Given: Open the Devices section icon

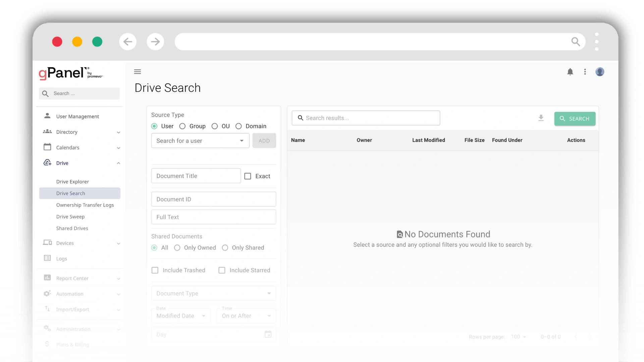Looking at the screenshot, I should coord(47,243).
